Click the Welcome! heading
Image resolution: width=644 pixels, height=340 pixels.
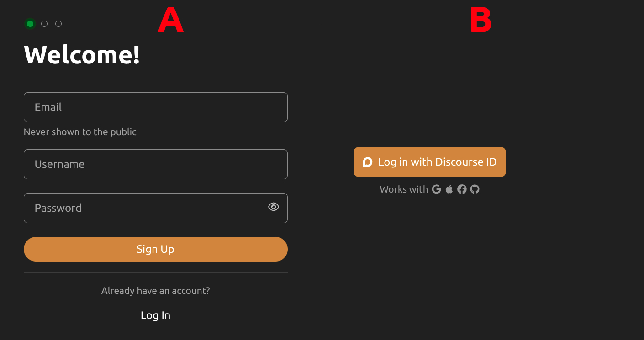point(82,55)
